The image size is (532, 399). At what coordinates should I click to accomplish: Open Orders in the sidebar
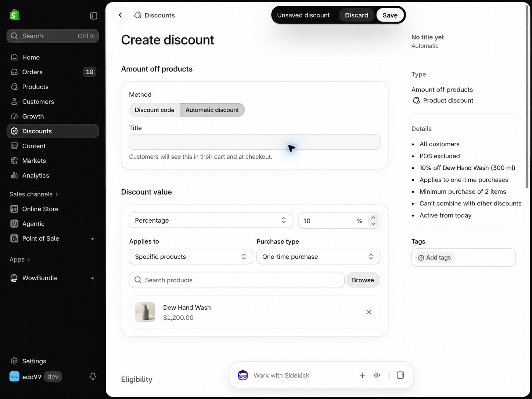[53, 72]
